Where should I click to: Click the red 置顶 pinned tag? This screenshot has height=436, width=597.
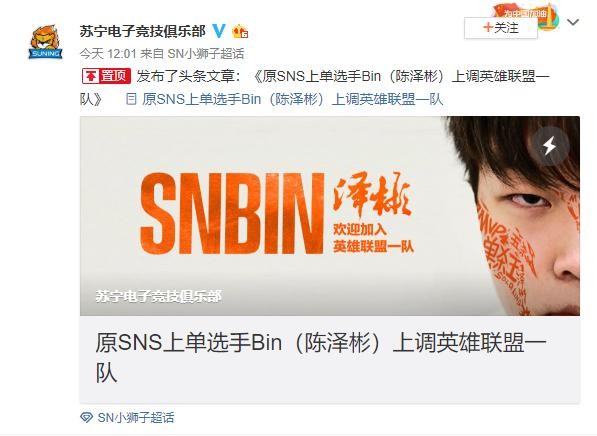(x=106, y=76)
